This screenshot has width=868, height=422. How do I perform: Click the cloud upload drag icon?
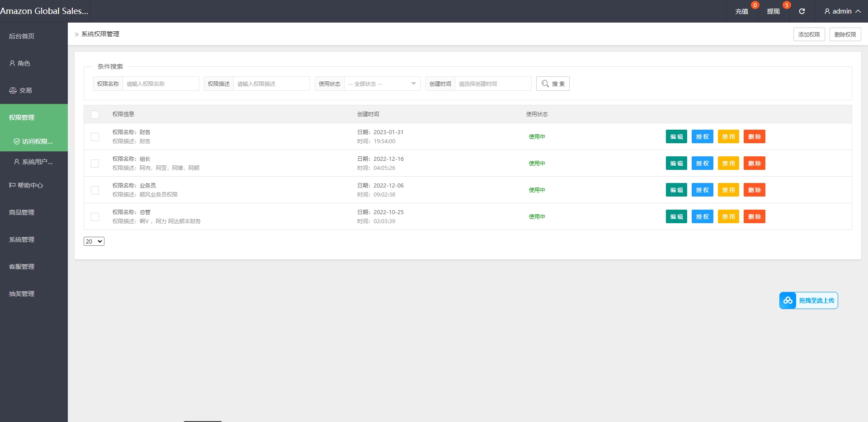point(788,300)
